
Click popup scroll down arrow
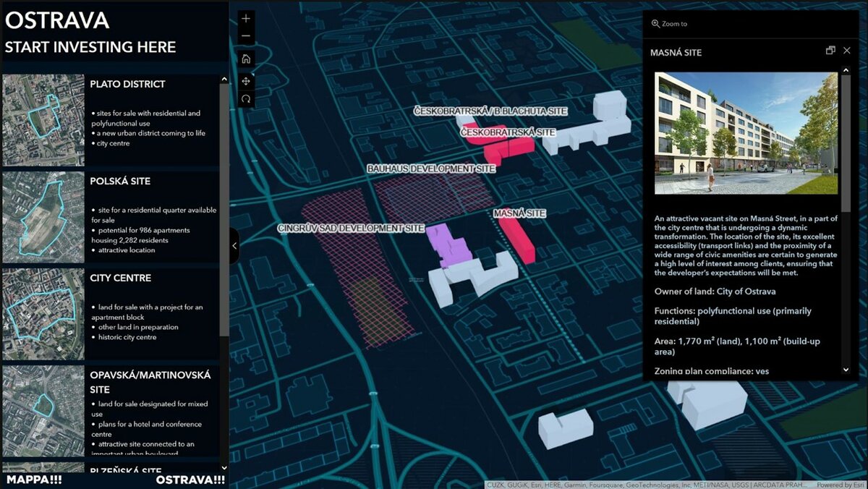[846, 370]
